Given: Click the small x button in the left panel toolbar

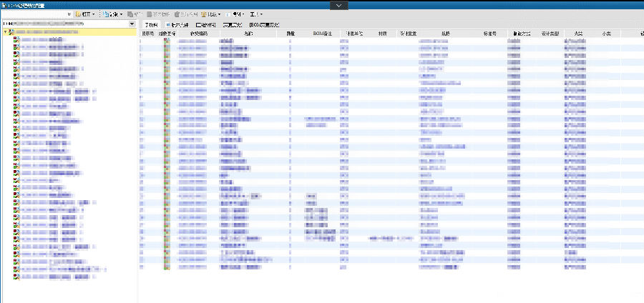Looking at the screenshot, I should 69,14.
